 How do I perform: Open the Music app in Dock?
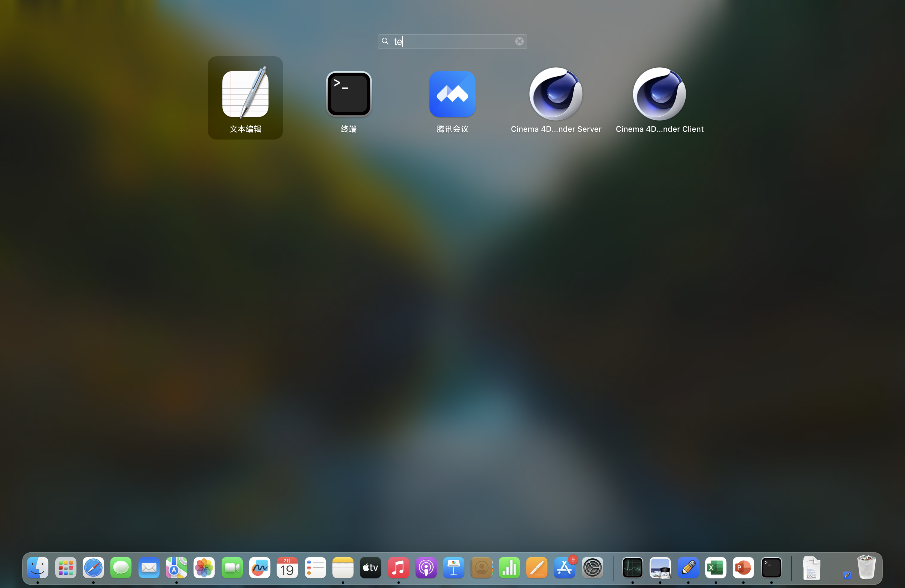pos(398,568)
